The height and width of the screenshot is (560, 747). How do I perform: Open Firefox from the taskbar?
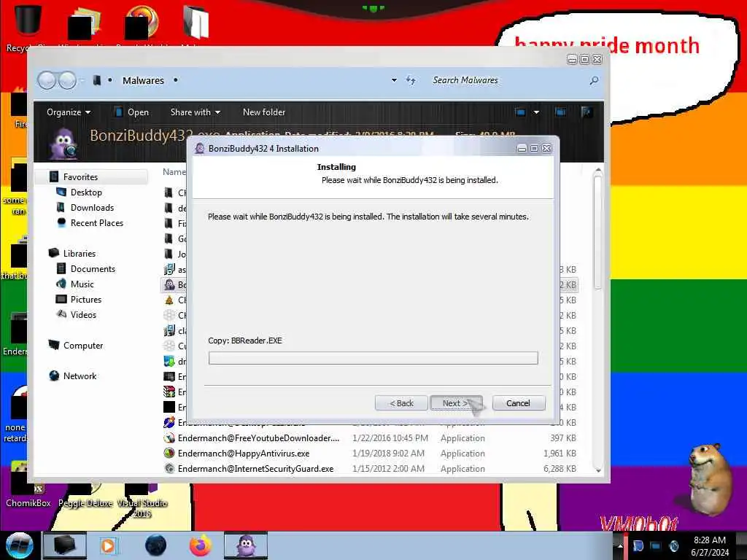tap(201, 545)
